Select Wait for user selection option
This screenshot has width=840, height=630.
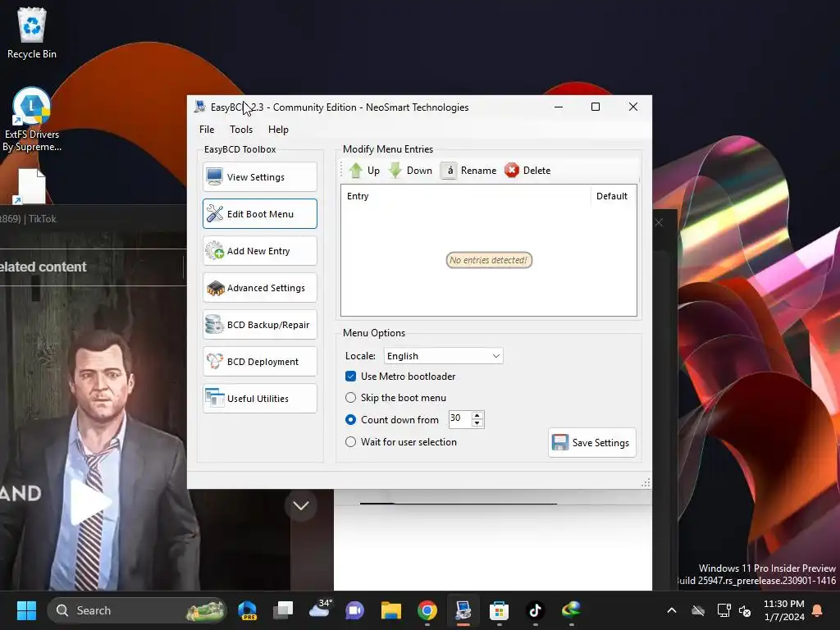(x=350, y=442)
